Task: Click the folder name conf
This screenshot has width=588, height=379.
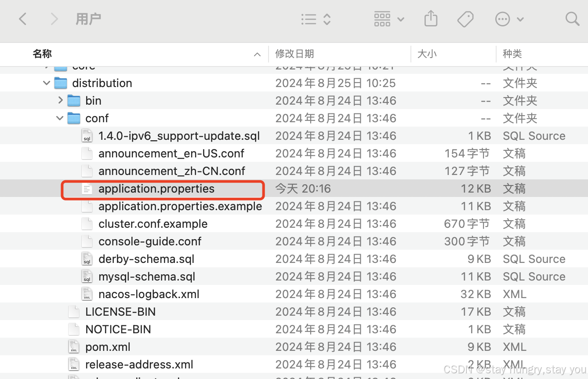Action: [x=97, y=118]
